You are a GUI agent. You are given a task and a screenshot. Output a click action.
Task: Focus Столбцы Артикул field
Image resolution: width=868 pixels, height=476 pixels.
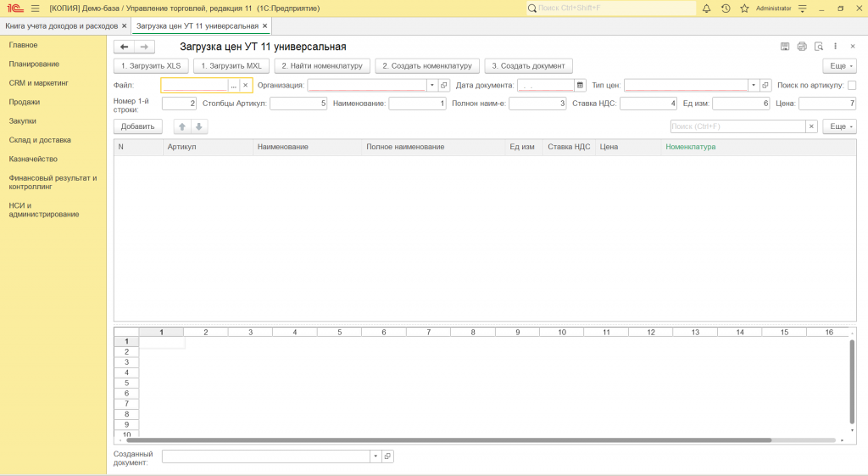(x=298, y=104)
